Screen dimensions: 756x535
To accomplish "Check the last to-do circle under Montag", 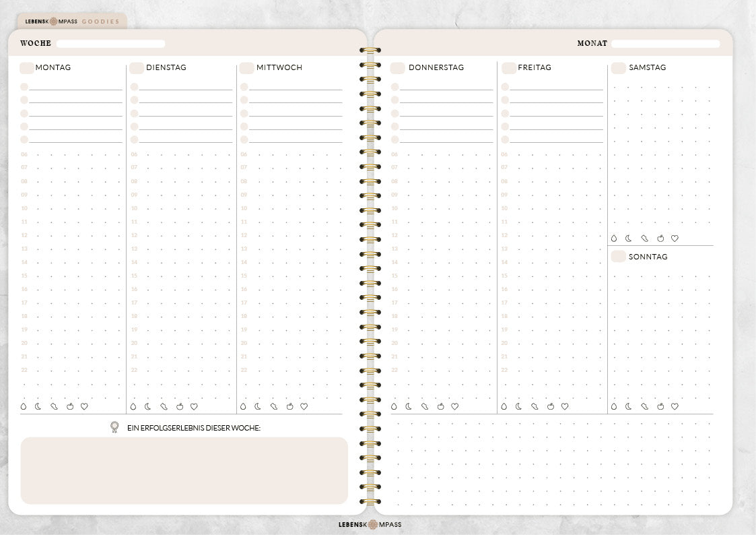I will point(24,139).
